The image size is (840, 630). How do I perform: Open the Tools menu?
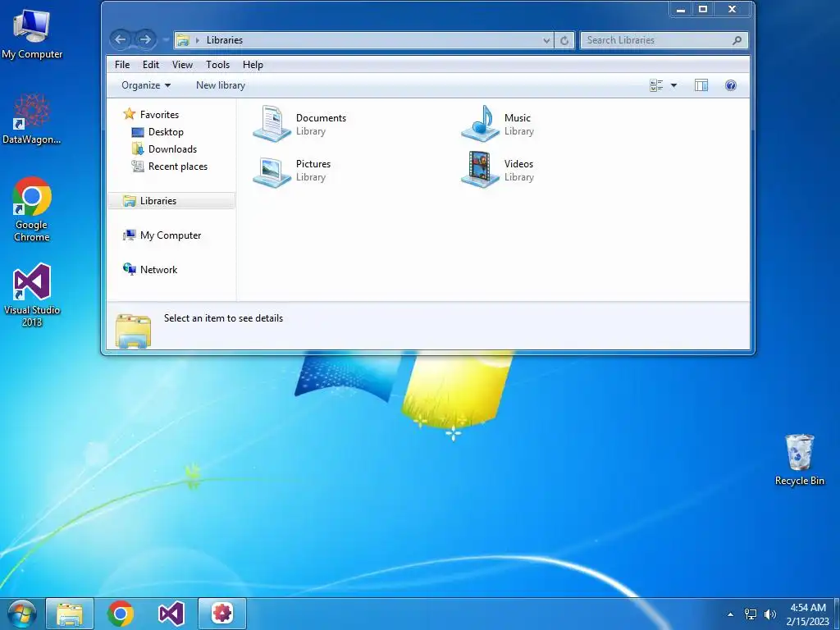click(x=217, y=65)
